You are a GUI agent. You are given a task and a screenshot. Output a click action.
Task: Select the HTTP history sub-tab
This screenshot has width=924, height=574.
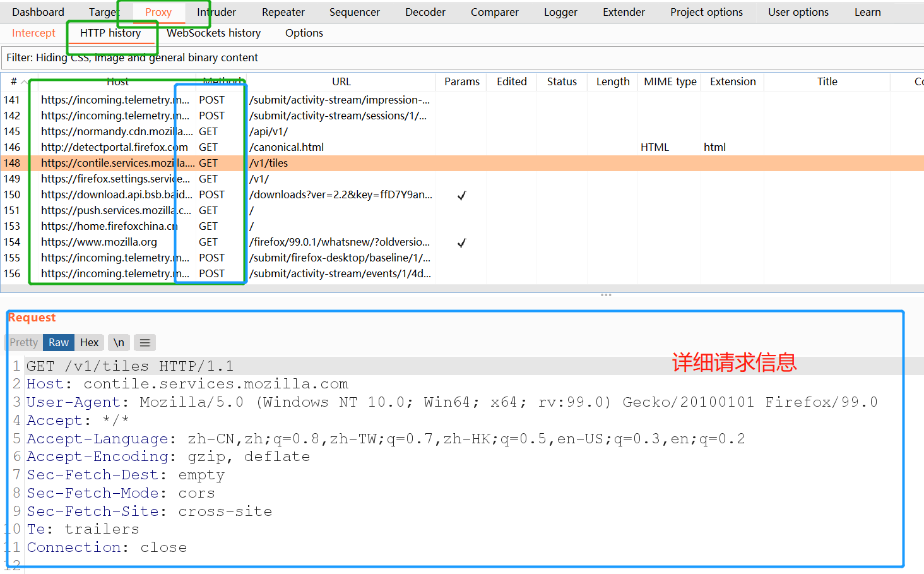(x=110, y=33)
